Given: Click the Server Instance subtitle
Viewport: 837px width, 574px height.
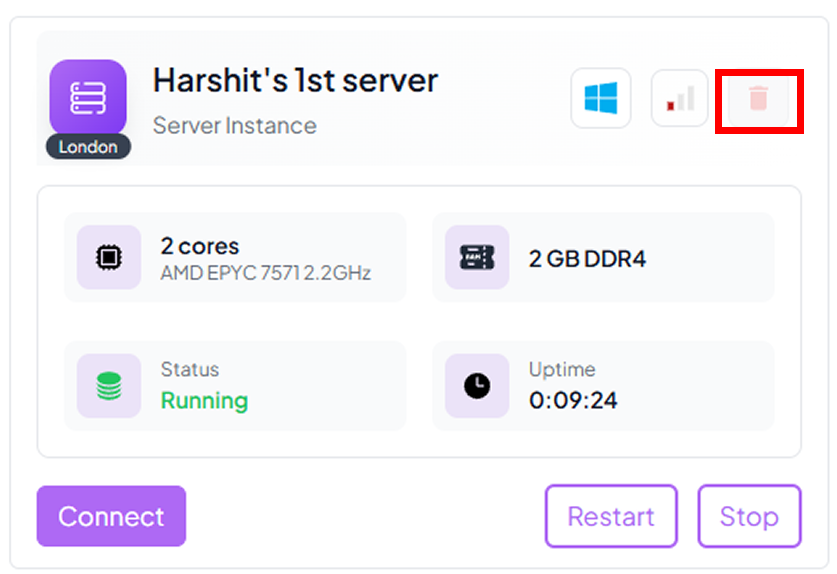Looking at the screenshot, I should 234,126.
